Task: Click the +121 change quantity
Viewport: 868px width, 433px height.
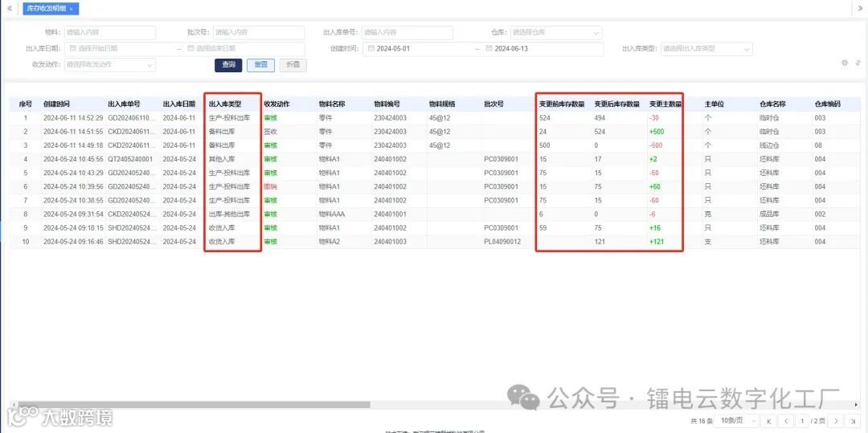Action: pyautogui.click(x=657, y=242)
